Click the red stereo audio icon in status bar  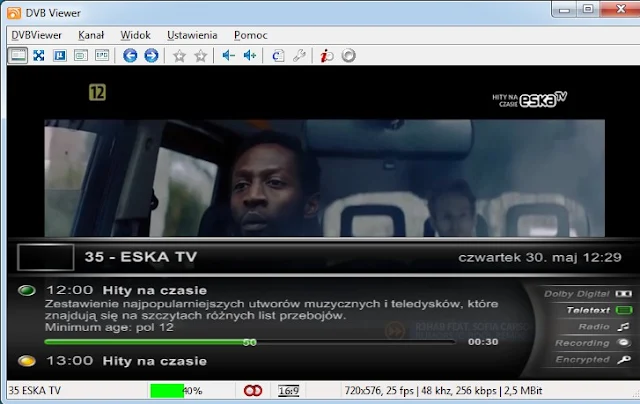(x=253, y=391)
